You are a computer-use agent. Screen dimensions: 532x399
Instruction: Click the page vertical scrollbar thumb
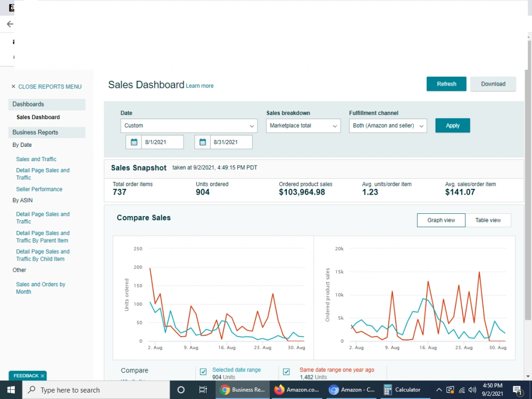528,194
